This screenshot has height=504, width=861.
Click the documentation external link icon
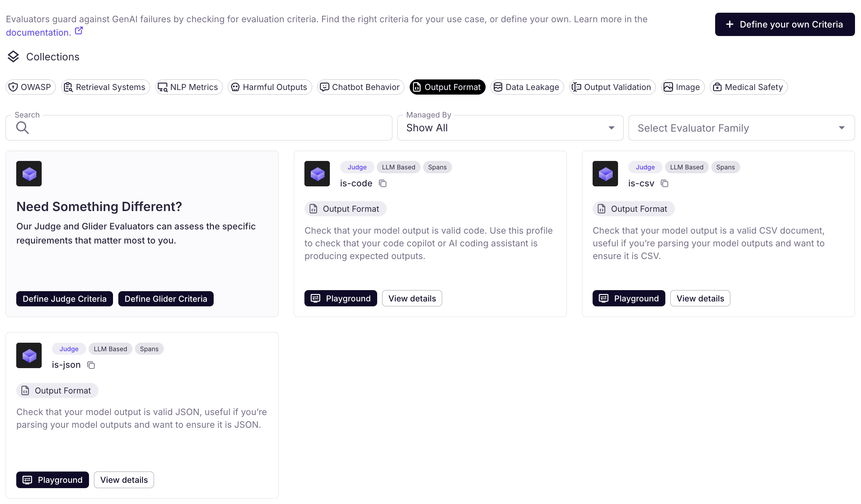(x=79, y=31)
